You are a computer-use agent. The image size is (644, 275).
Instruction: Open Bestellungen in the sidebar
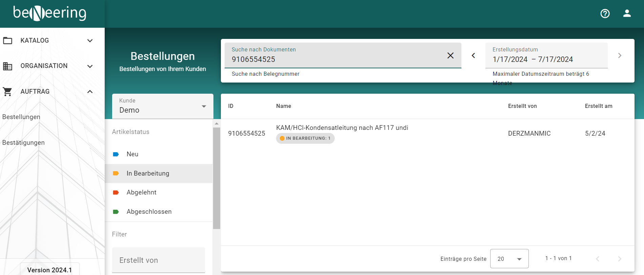click(x=21, y=117)
